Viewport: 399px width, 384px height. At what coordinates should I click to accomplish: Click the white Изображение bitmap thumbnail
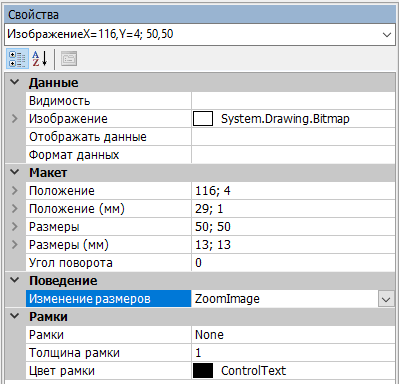203,119
